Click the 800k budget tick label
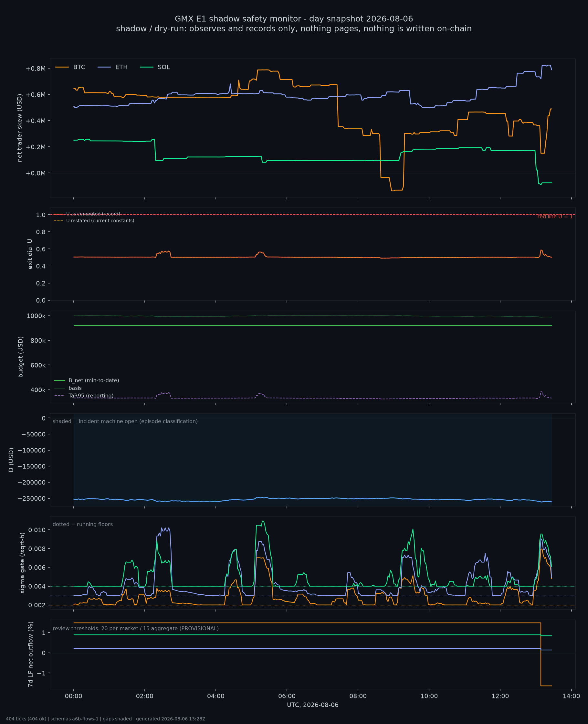 point(38,340)
